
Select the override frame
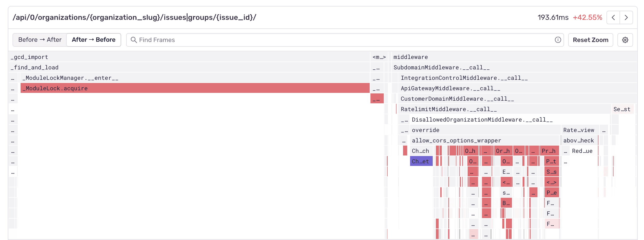[485, 130]
